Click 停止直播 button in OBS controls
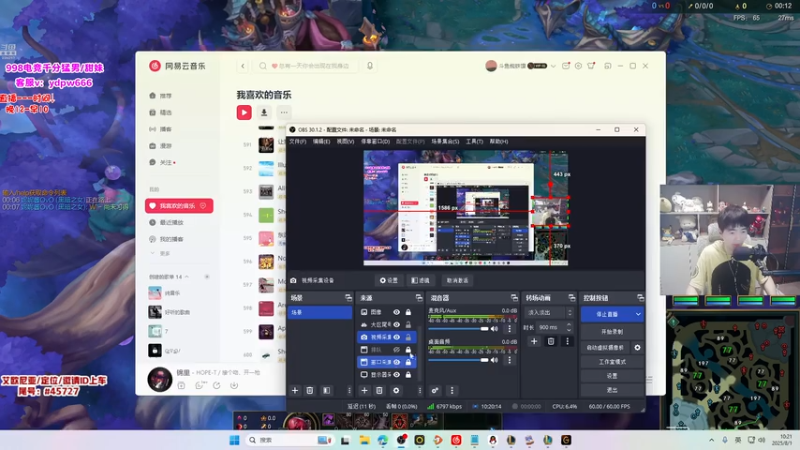The image size is (800, 450). 607,314
